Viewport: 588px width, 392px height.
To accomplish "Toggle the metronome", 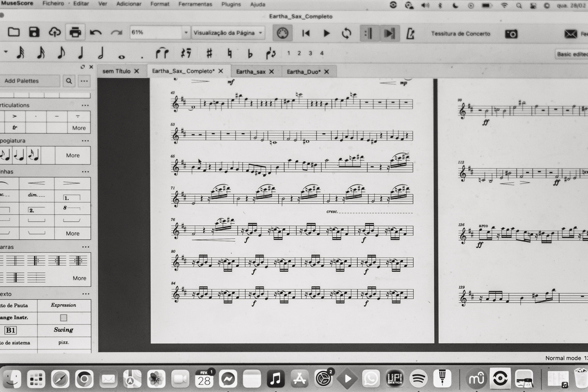I will coord(410,34).
